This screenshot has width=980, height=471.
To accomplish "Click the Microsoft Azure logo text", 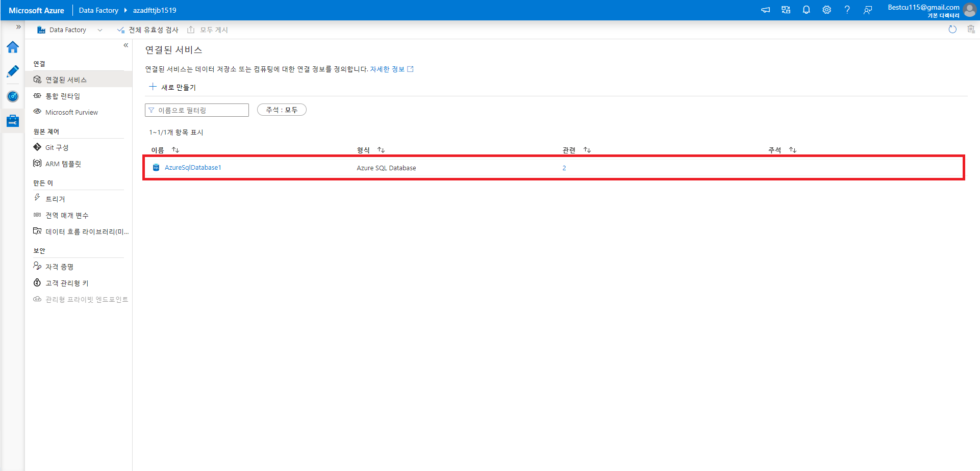I will tap(36, 10).
